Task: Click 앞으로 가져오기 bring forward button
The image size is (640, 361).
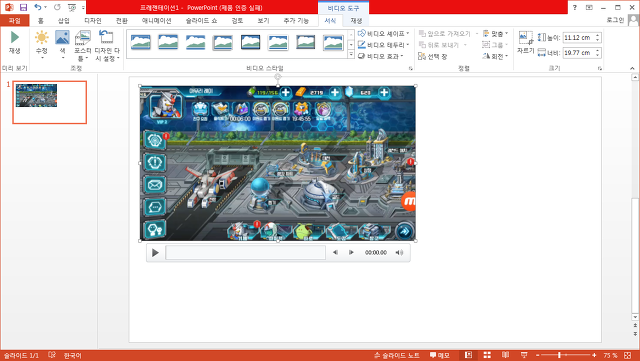Action: point(445,33)
